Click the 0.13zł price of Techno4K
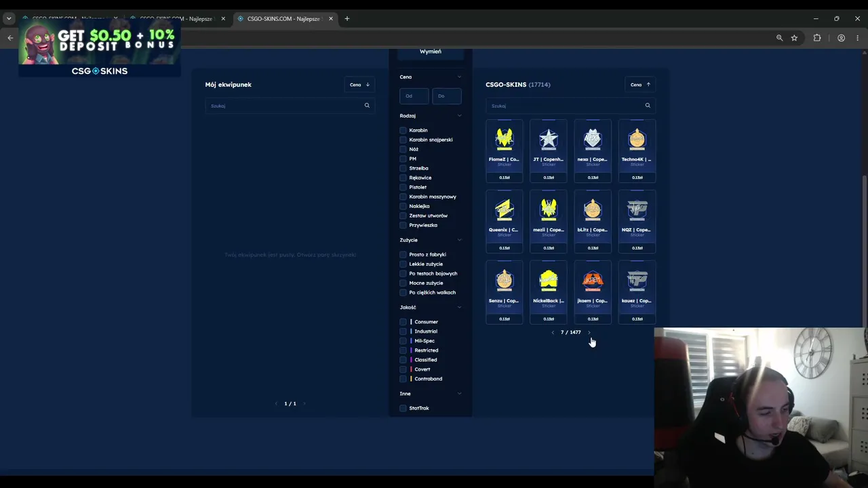This screenshot has width=868, height=488. (637, 178)
